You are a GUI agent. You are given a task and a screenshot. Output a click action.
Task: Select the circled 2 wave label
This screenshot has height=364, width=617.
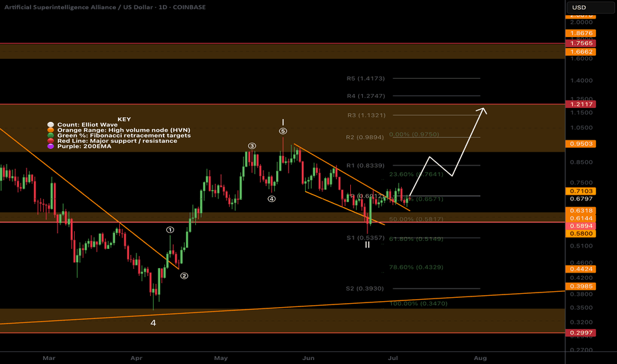tap(184, 276)
